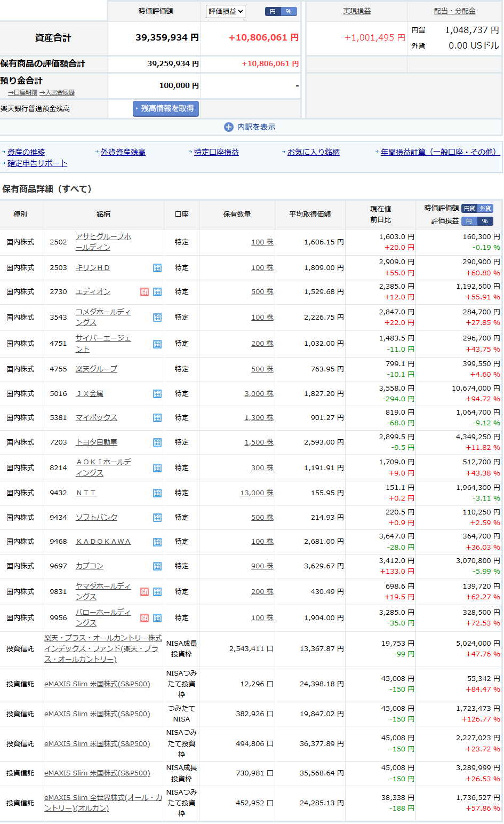This screenshot has height=824, width=504.
Task: Open the KADOKAWA stock link
Action: click(x=103, y=542)
